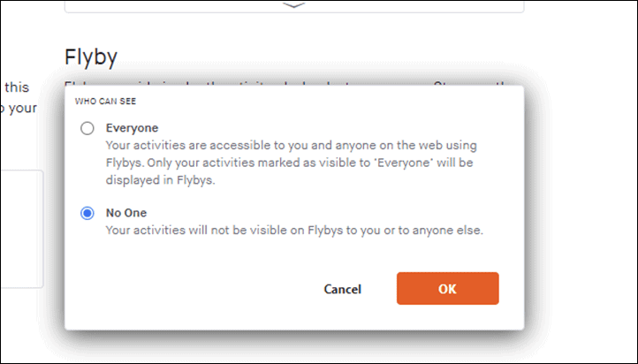Click the obscured Flyby description text behind the dialog

(x=285, y=83)
